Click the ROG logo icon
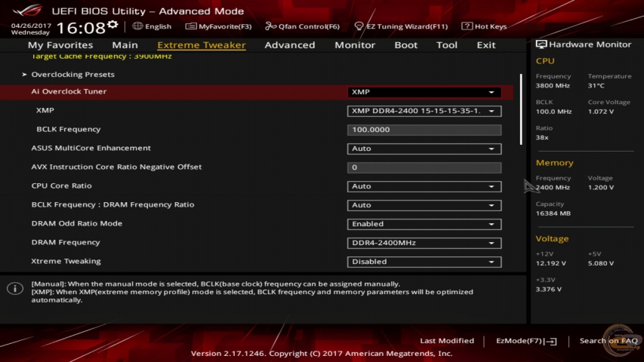Image resolution: width=644 pixels, height=362 pixels. 27,10
